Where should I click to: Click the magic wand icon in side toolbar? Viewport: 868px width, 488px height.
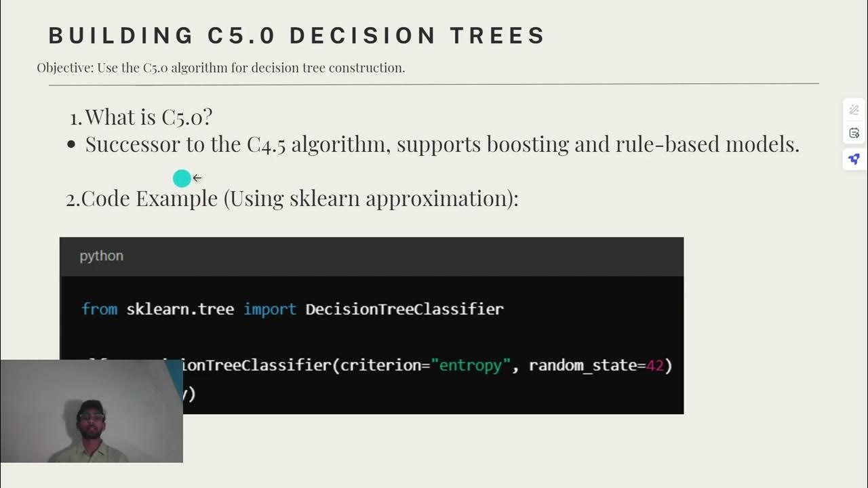click(x=854, y=110)
